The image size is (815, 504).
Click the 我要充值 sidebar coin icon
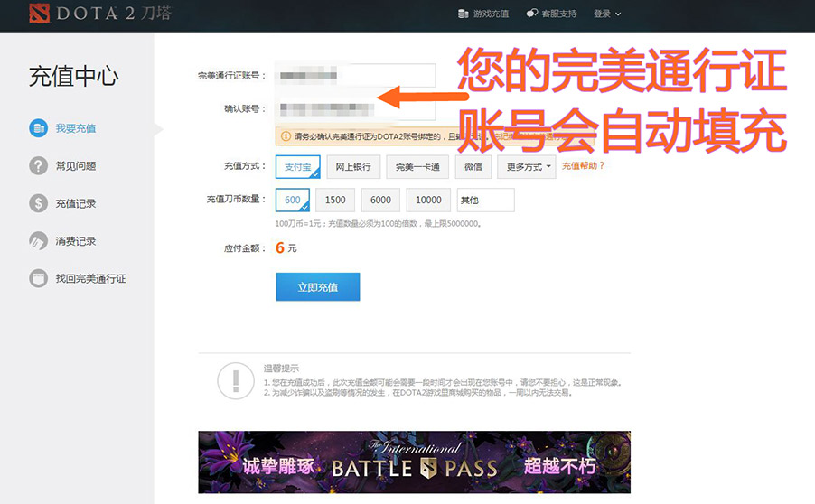click(x=39, y=128)
